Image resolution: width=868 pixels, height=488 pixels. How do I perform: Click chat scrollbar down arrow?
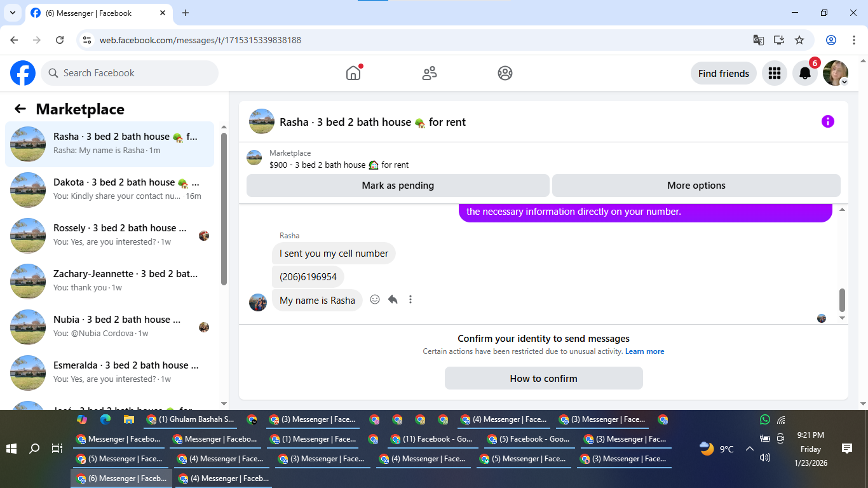click(x=843, y=318)
